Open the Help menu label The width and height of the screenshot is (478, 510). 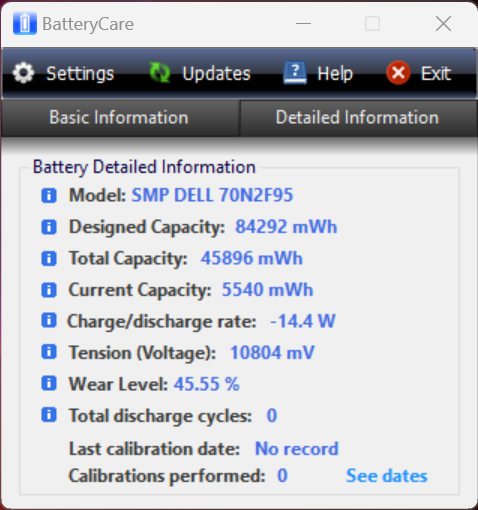click(x=335, y=73)
